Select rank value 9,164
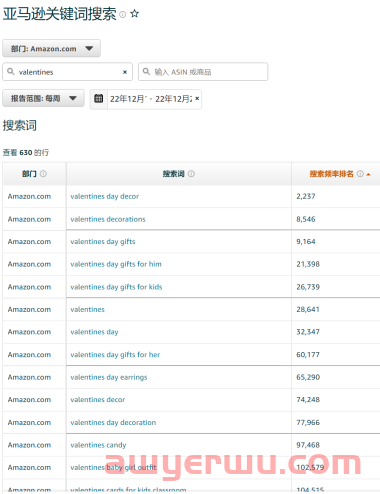The width and height of the screenshot is (380, 494). pos(306,242)
